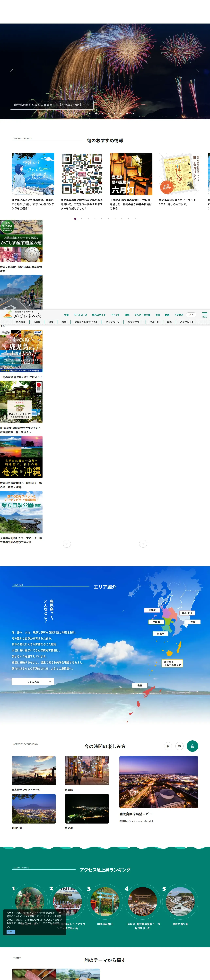Switch time of day to 夜
Image resolution: width=210 pixels, height=980 pixels.
(x=192, y=746)
